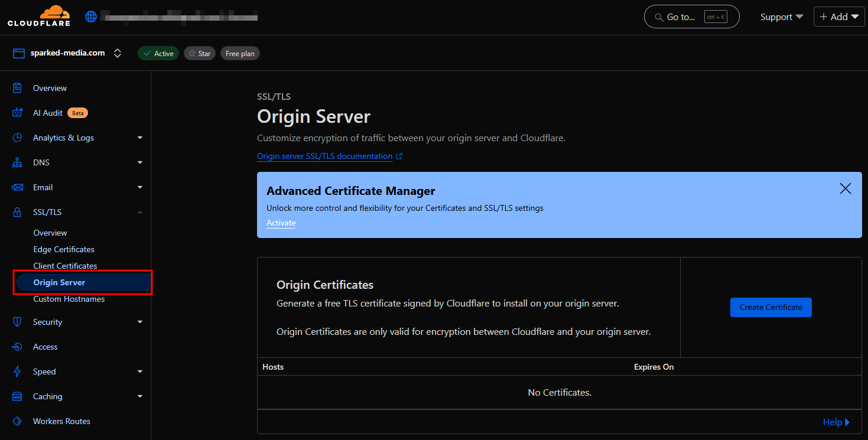Click the SSL/TLS breadcrumb above the page title

pyautogui.click(x=274, y=96)
